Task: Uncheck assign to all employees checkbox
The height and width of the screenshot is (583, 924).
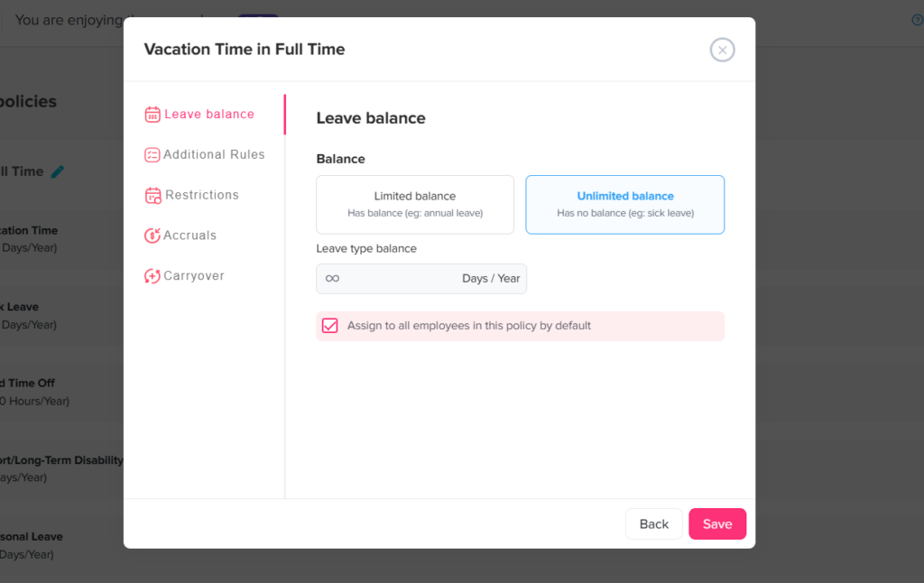Action: (x=330, y=326)
